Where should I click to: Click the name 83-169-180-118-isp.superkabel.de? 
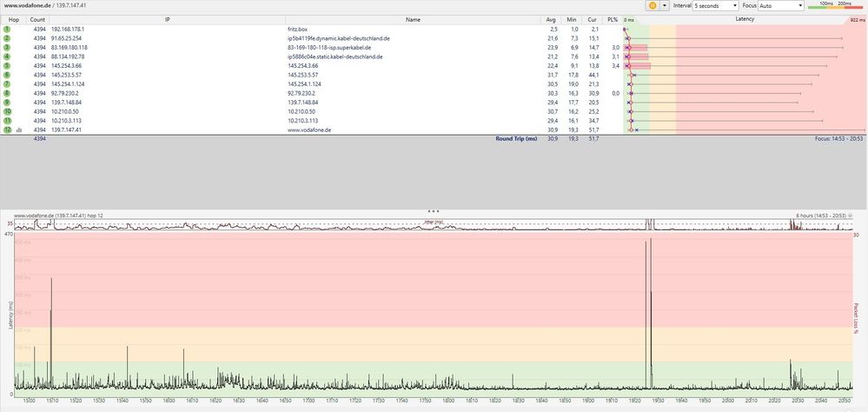(328, 48)
